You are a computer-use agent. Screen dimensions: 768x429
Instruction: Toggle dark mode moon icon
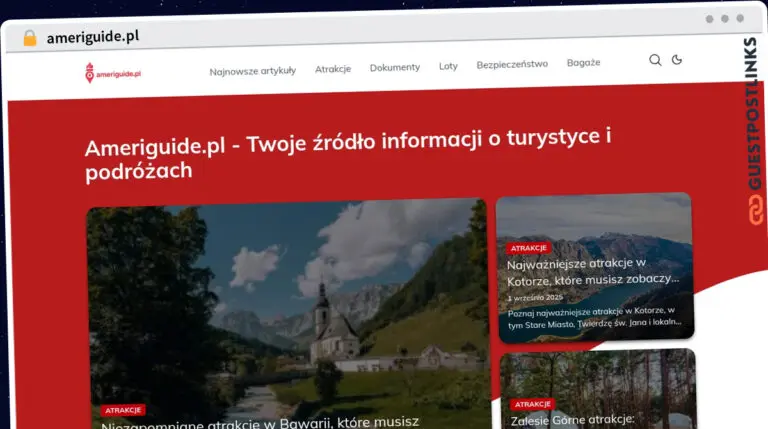[677, 60]
